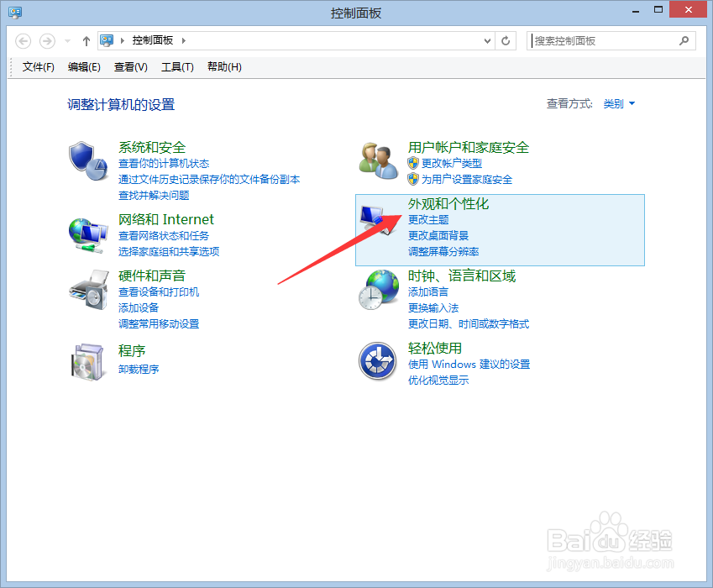Open the 工具(T) menu
This screenshot has width=713, height=588.
click(x=177, y=67)
